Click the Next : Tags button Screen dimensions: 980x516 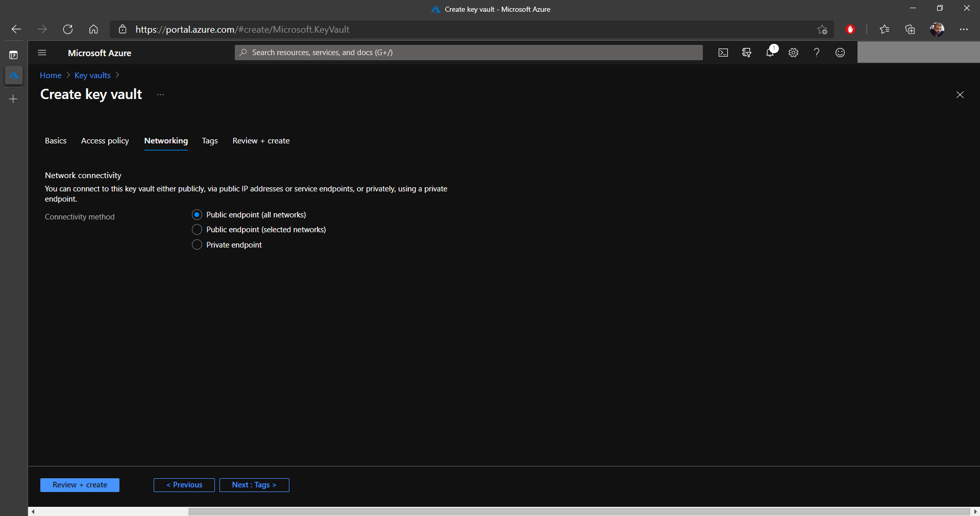tap(254, 485)
